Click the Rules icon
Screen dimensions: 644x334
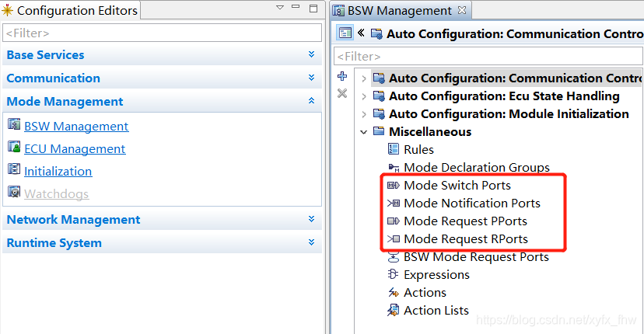(x=393, y=149)
